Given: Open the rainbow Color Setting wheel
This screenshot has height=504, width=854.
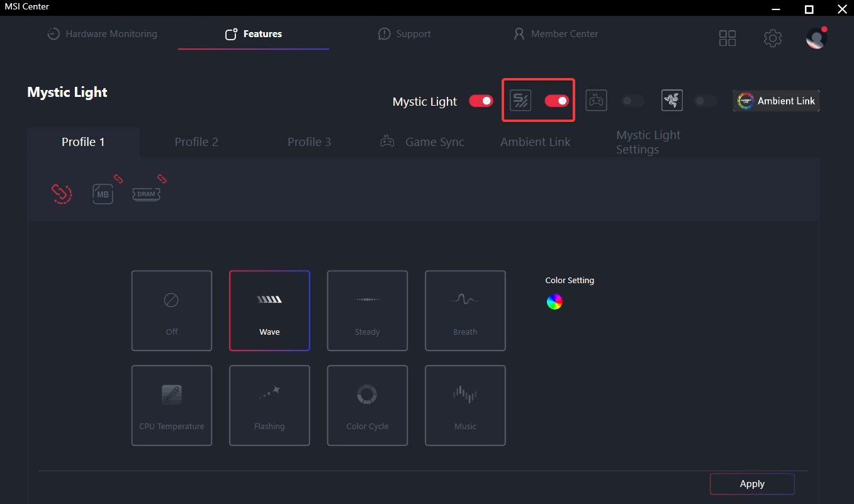Looking at the screenshot, I should tap(554, 302).
